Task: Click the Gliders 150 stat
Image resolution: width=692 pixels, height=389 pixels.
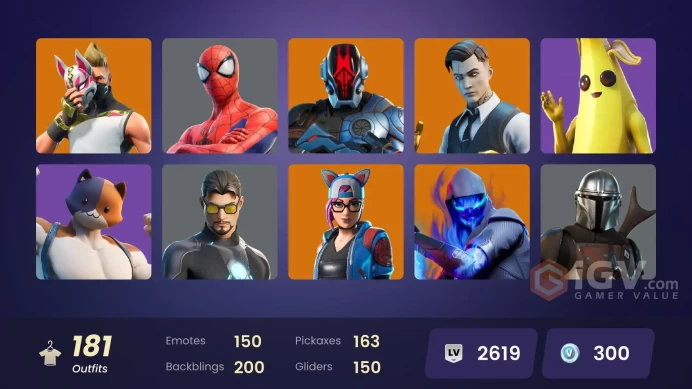Action: [338, 367]
